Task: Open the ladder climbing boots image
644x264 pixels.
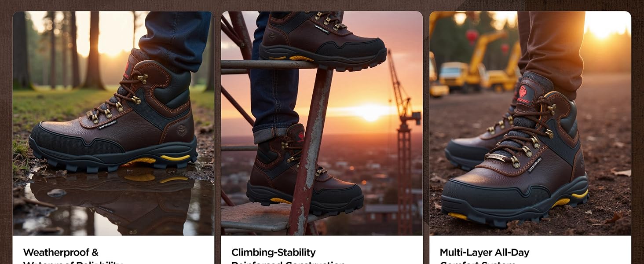Action: 322,123
